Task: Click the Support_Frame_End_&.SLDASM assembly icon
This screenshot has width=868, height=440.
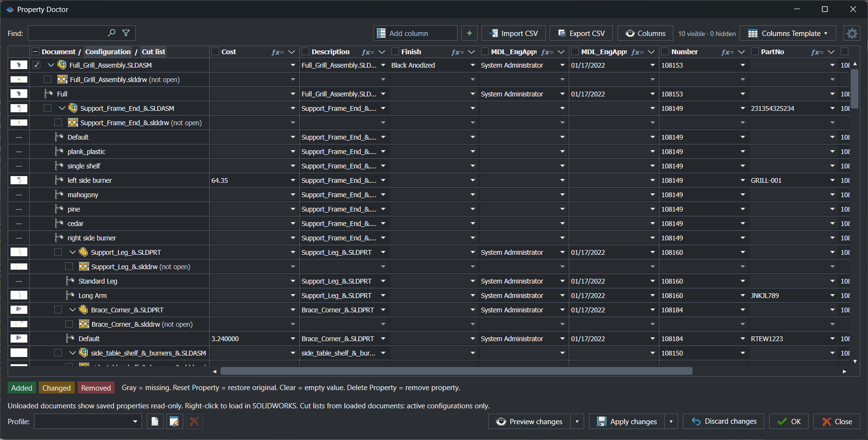Action: pos(73,108)
